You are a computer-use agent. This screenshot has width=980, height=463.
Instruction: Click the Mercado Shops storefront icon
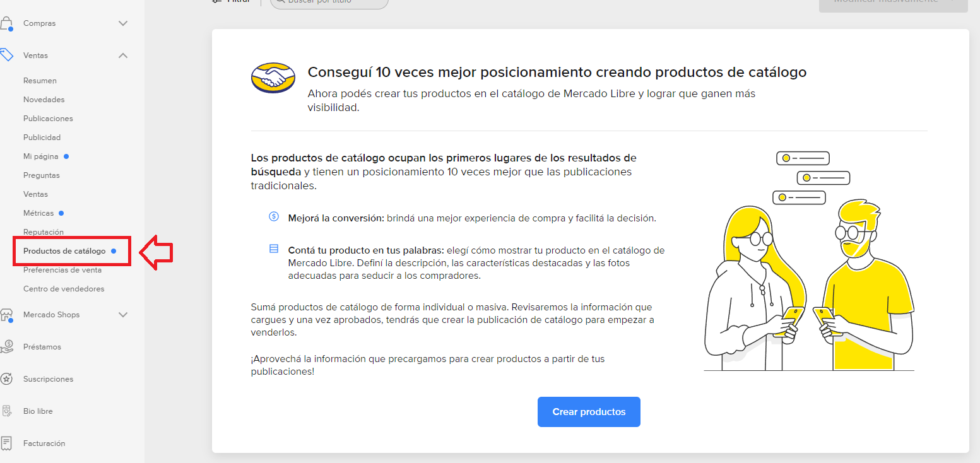coord(6,315)
